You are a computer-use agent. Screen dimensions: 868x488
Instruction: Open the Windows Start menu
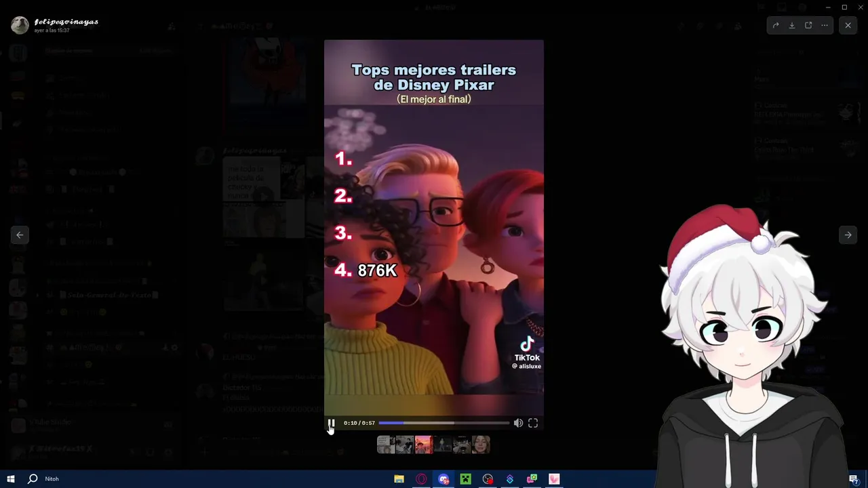10,479
